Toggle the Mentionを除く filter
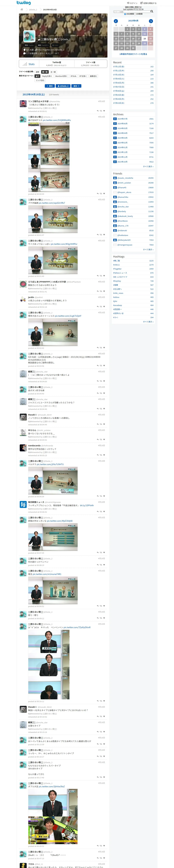 coord(61,76)
